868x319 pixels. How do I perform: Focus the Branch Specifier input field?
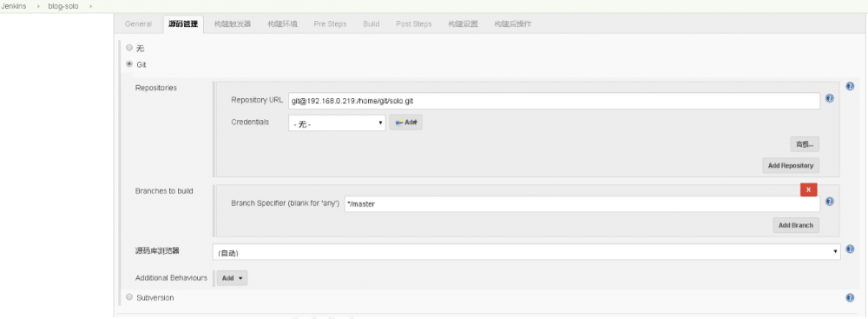coord(582,204)
